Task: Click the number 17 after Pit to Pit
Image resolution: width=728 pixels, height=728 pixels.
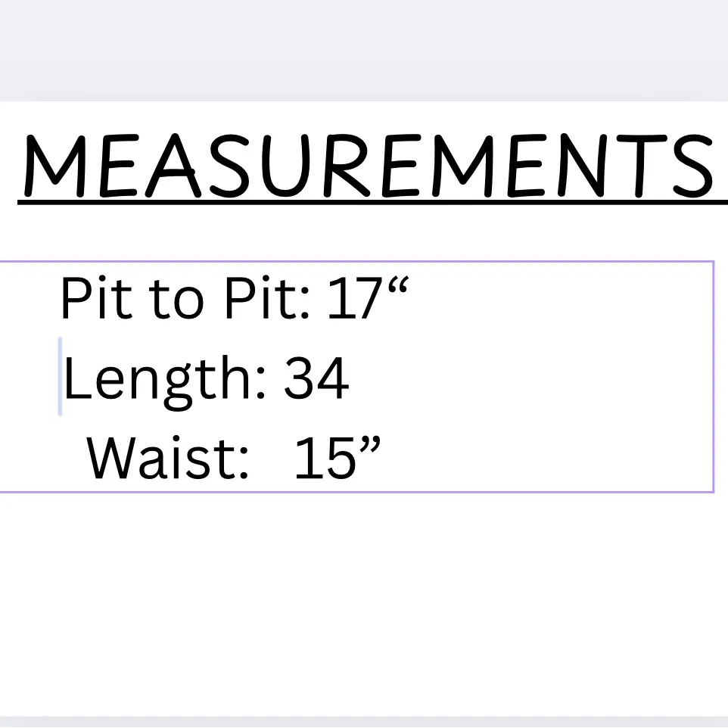Action: click(x=353, y=299)
